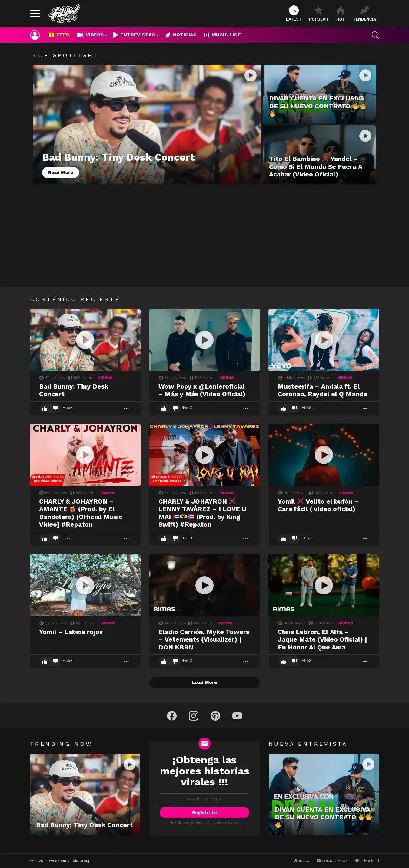The height and width of the screenshot is (868, 409).
Task: Open the Instagram social icon
Action: pos(194,715)
